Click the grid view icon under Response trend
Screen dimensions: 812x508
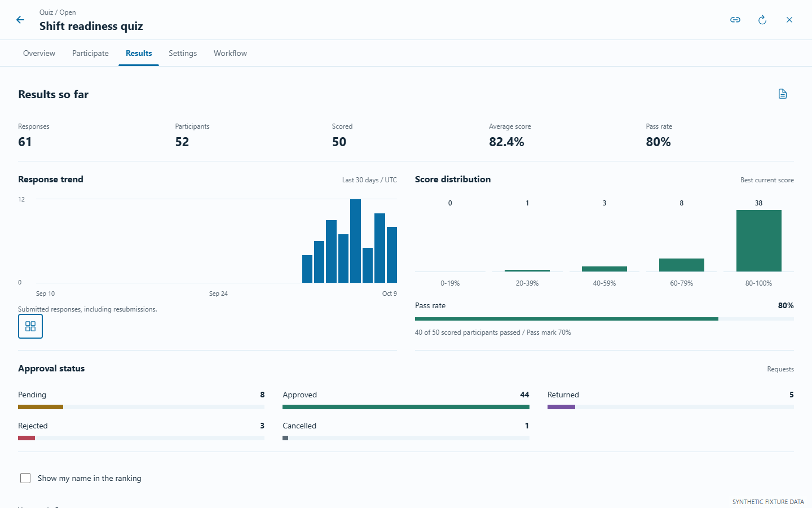(30, 326)
